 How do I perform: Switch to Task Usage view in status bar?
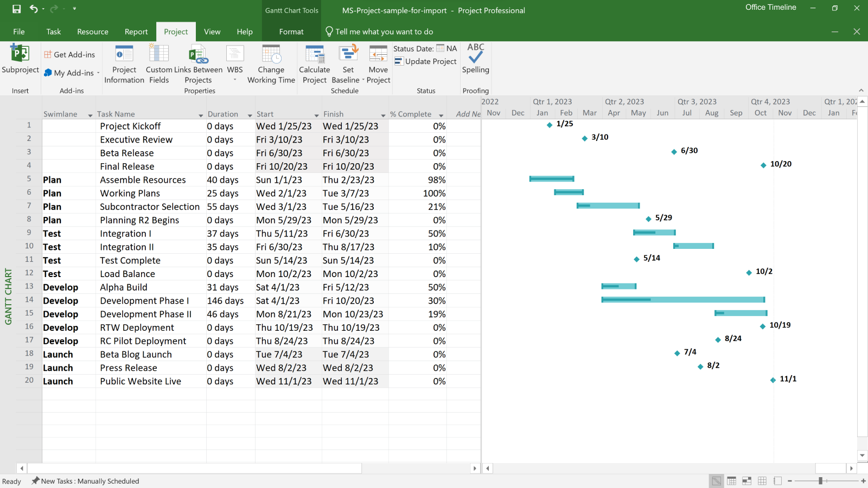731,480
